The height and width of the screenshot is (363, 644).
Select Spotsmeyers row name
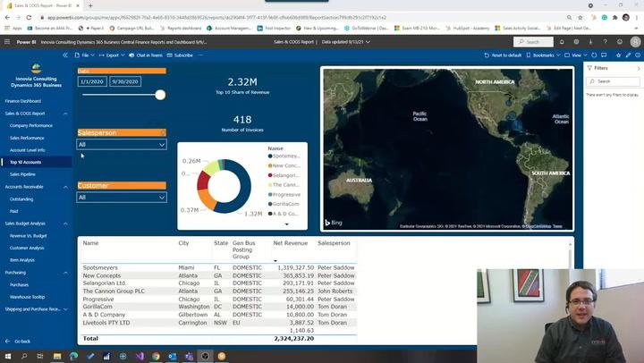[100, 267]
